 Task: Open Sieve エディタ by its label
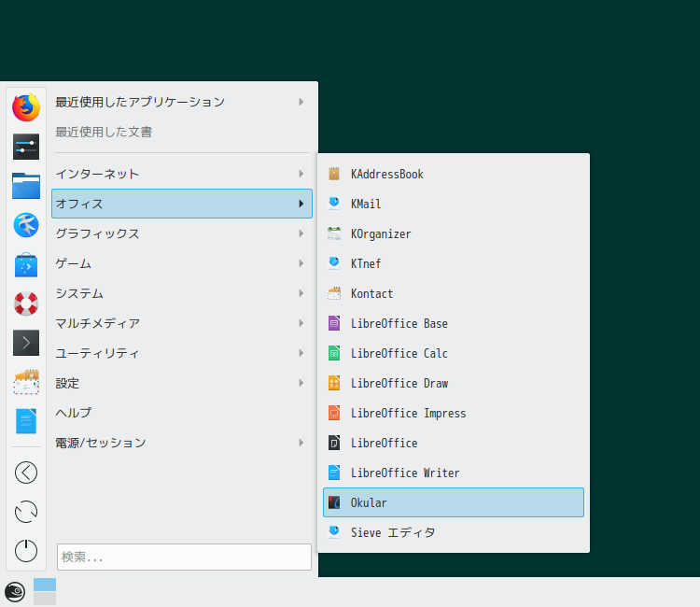(x=393, y=532)
